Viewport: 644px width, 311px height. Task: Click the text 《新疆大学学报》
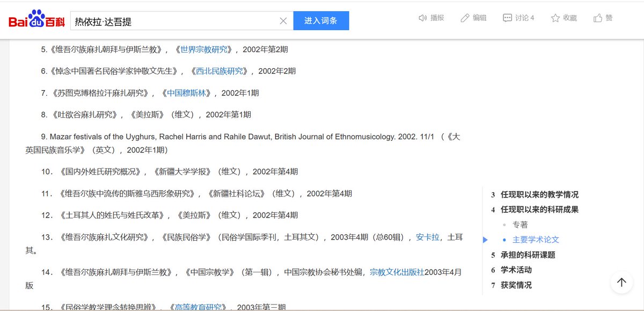click(183, 172)
